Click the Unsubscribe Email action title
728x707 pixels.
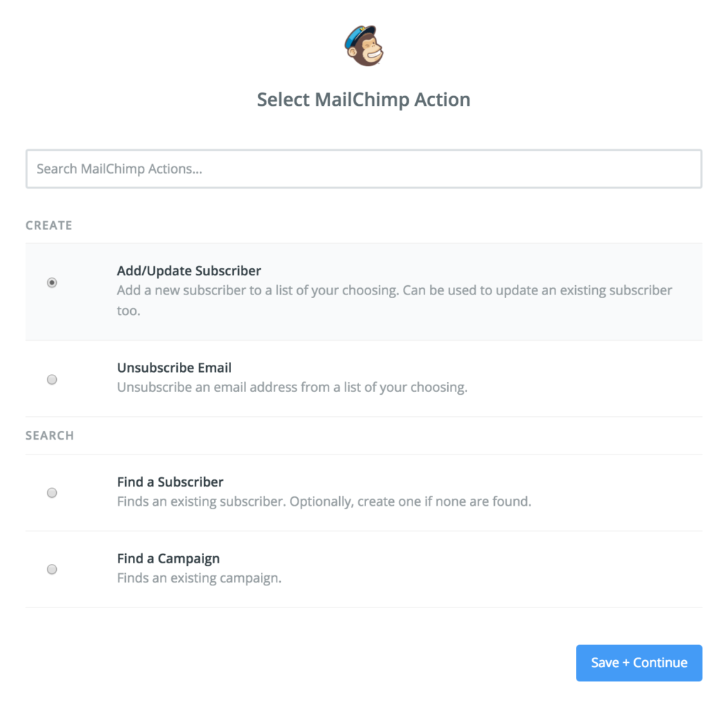(173, 368)
